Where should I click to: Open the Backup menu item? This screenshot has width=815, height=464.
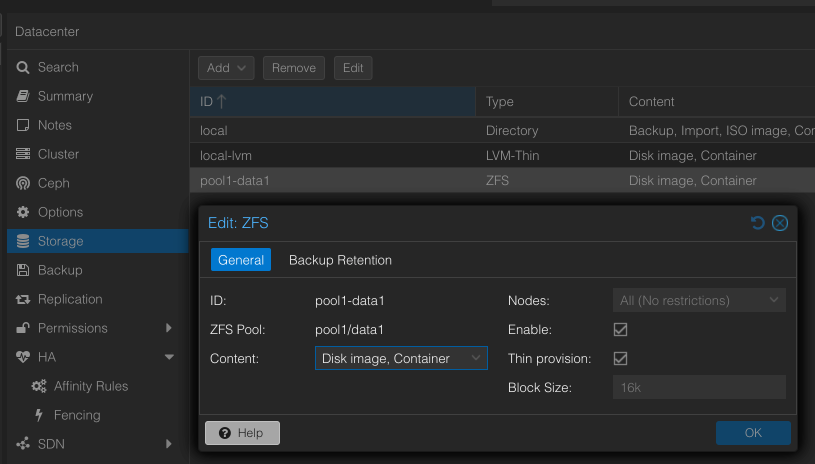(98, 270)
